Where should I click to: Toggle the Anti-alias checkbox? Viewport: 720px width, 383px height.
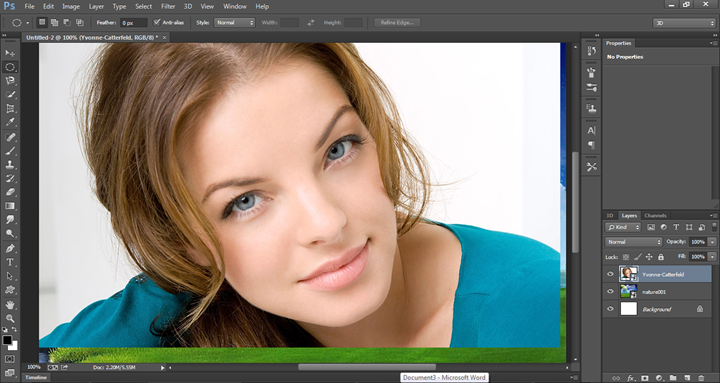[x=157, y=22]
